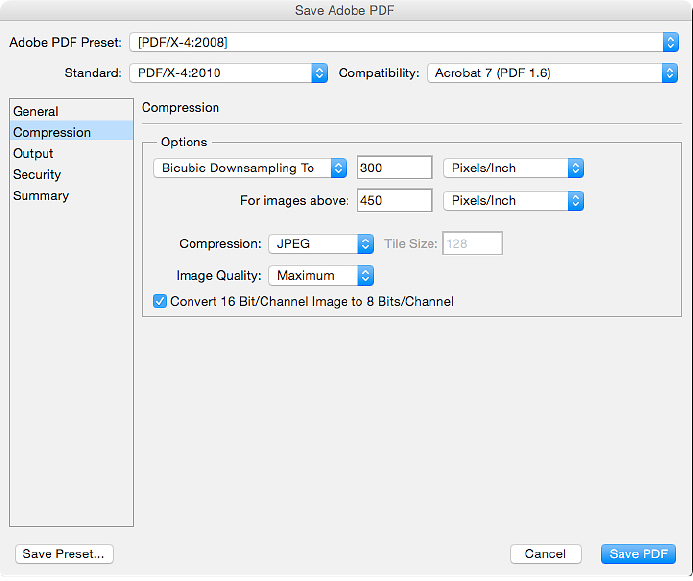Open the Pixels/Inch dropdown next to 300
This screenshot has width=693, height=581.
tap(513, 168)
